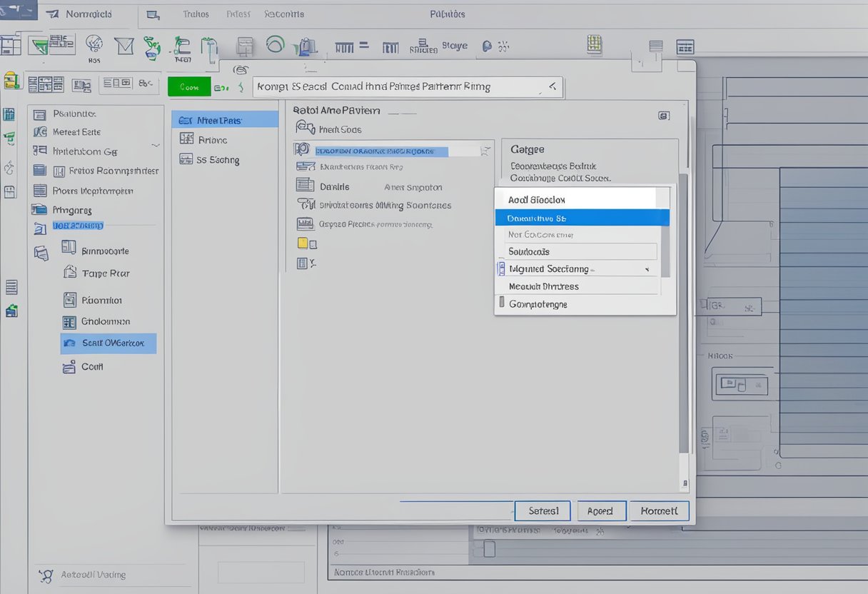Expand the chevron beside 'Hnitehtom Gg'

156,145
